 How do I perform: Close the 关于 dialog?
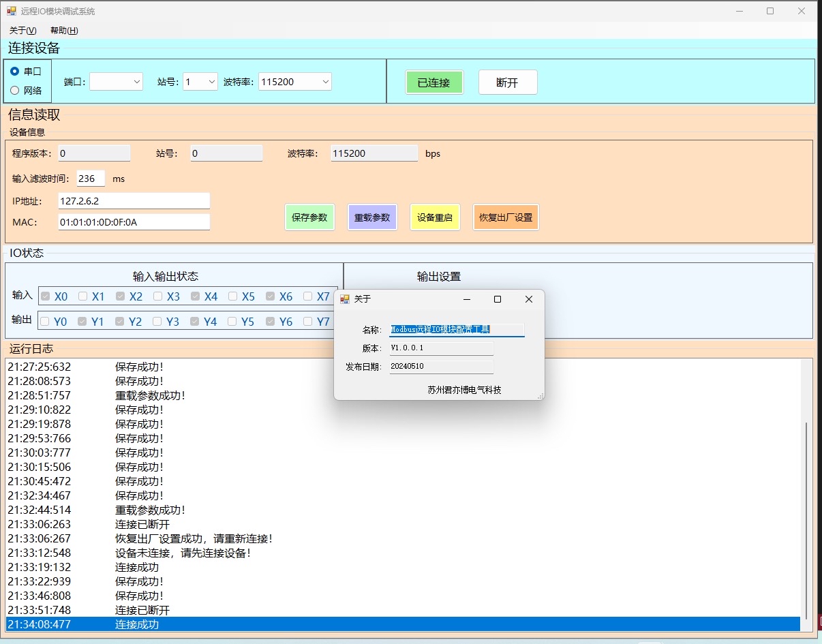click(x=528, y=299)
